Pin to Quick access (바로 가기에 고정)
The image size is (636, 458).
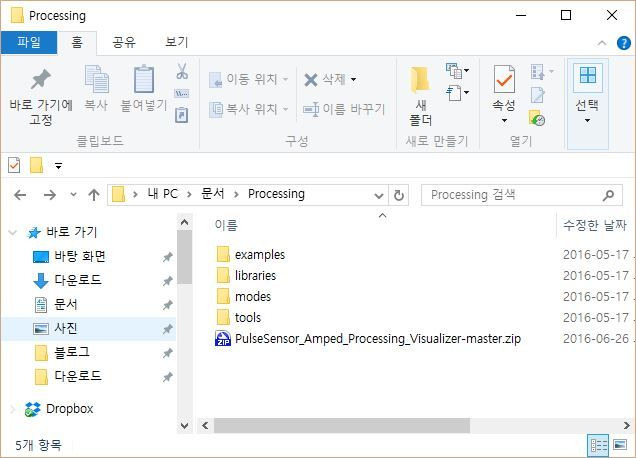(41, 96)
